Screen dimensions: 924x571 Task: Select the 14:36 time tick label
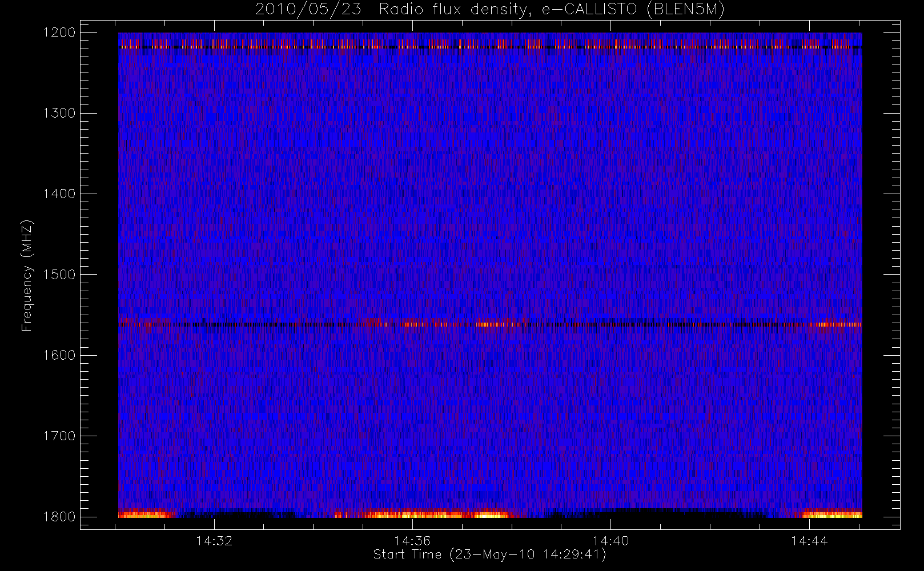412,541
